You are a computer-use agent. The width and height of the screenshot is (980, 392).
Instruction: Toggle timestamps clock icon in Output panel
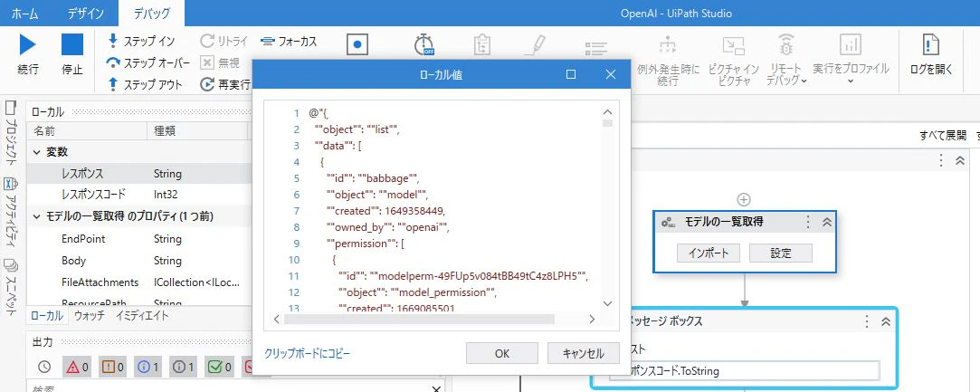pyautogui.click(x=43, y=367)
